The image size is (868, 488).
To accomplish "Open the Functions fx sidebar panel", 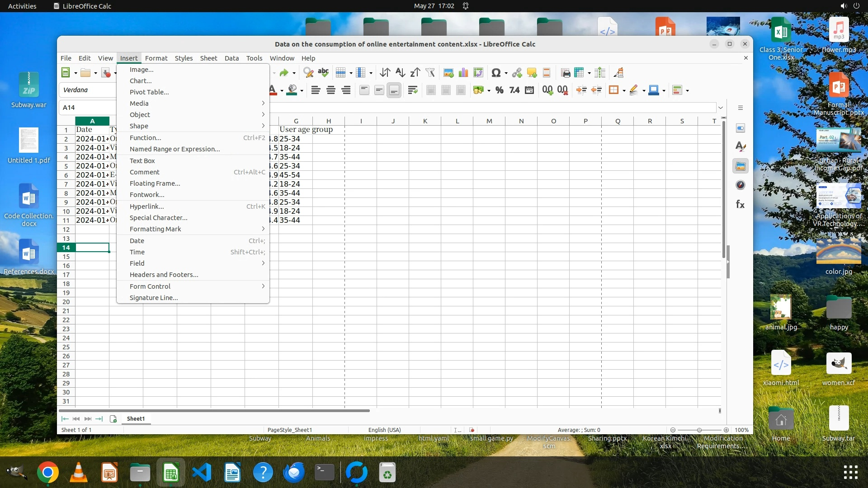I will click(740, 204).
